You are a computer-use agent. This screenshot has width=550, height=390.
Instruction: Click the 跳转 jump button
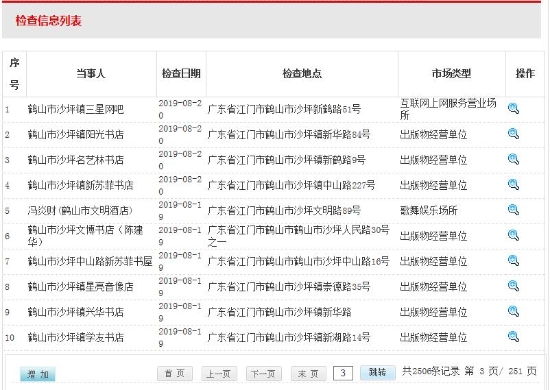click(x=378, y=372)
